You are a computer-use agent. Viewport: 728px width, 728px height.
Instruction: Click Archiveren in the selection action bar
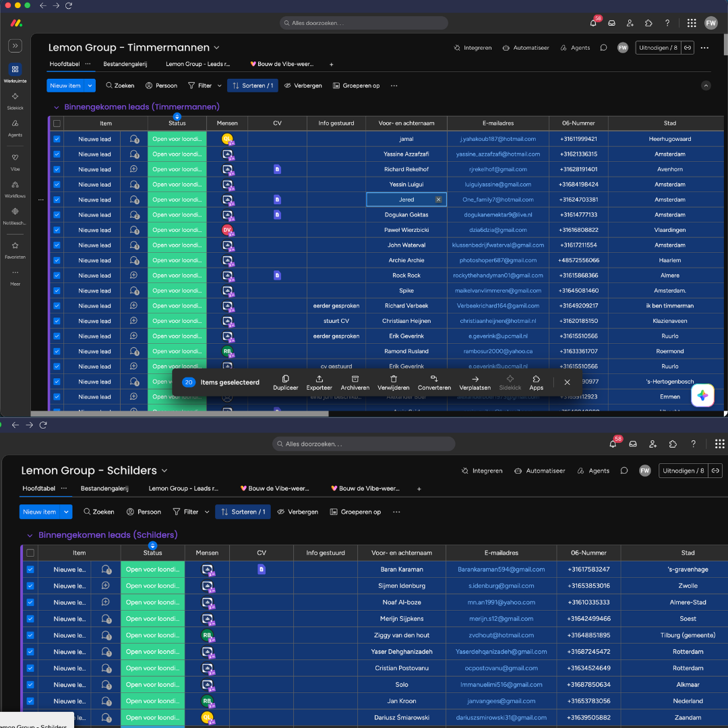click(x=355, y=383)
